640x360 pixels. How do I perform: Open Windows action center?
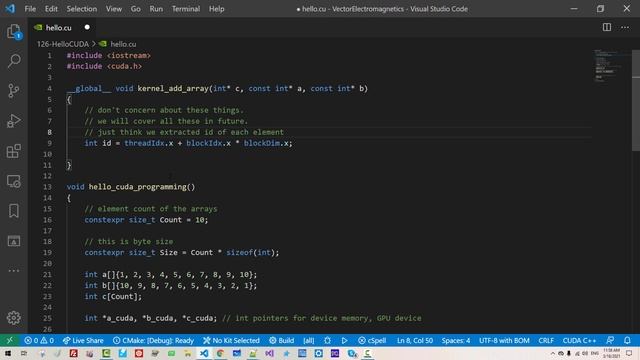point(629,353)
